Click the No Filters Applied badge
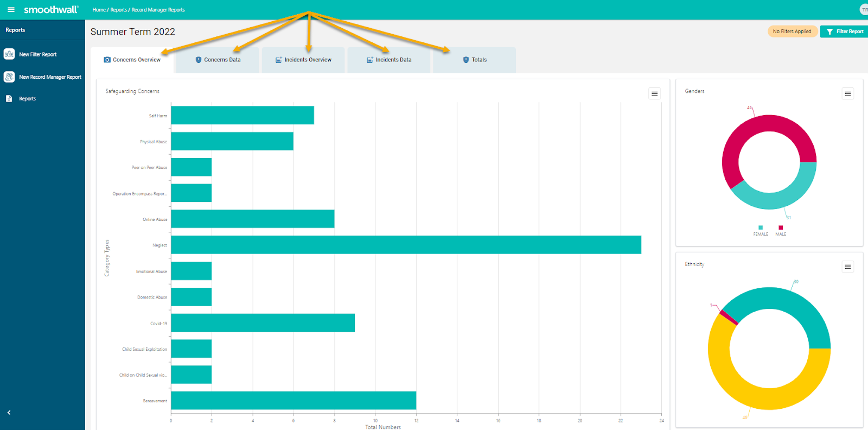Image resolution: width=868 pixels, height=430 pixels. tap(792, 31)
